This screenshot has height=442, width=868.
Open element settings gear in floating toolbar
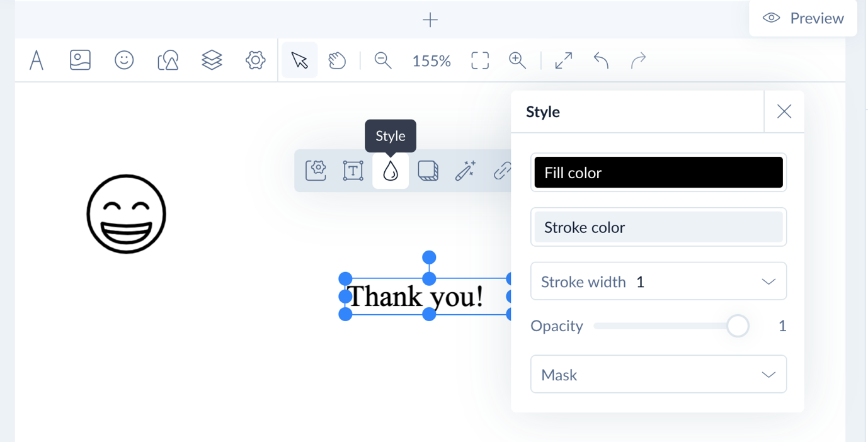316,171
